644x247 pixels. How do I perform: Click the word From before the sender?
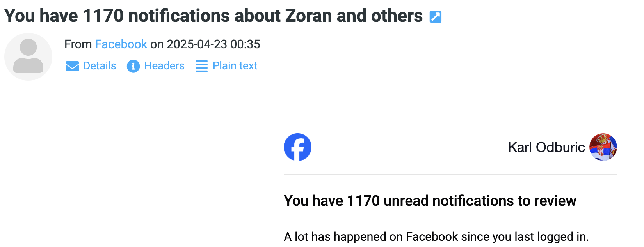pyautogui.click(x=78, y=44)
